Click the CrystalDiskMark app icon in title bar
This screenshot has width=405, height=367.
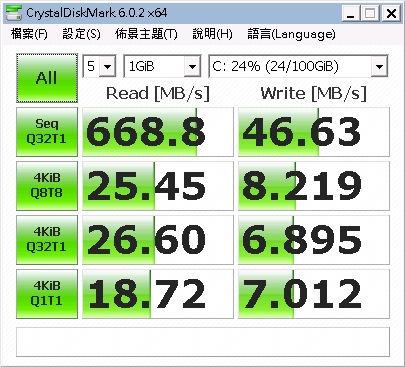pyautogui.click(x=14, y=13)
